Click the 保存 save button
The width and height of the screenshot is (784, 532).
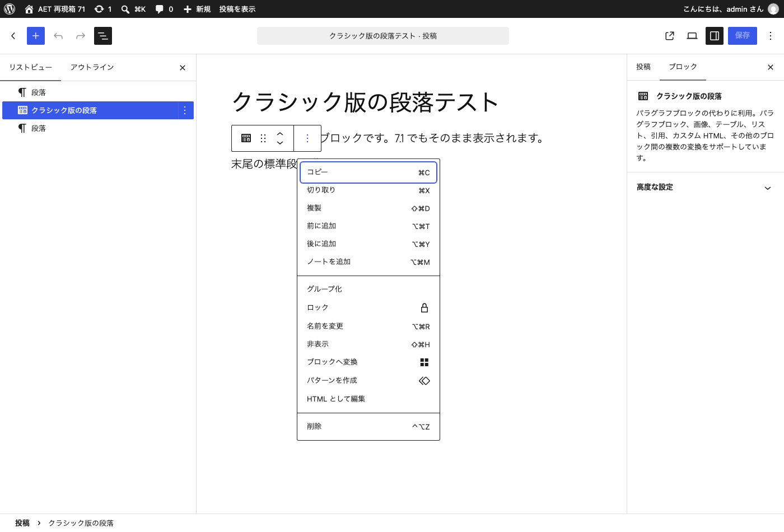(743, 36)
